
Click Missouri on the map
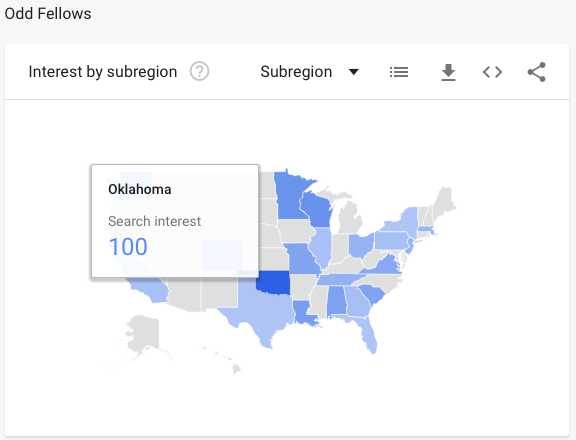click(301, 258)
